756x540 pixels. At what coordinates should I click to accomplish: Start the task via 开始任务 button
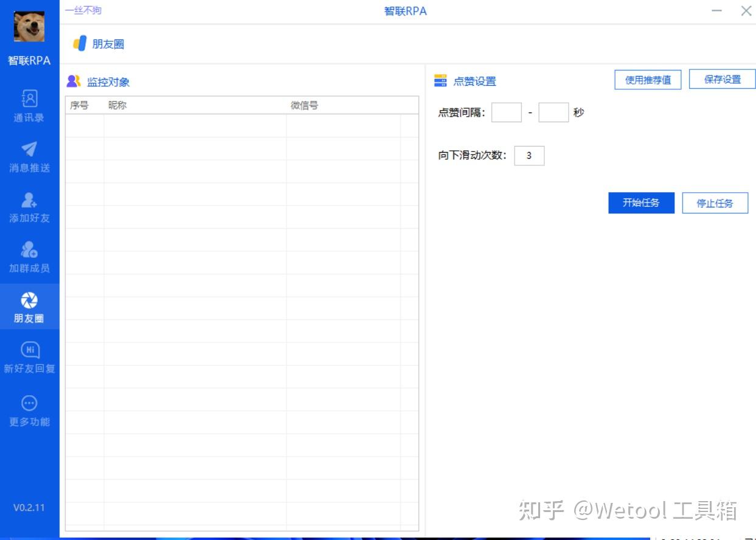coord(641,202)
